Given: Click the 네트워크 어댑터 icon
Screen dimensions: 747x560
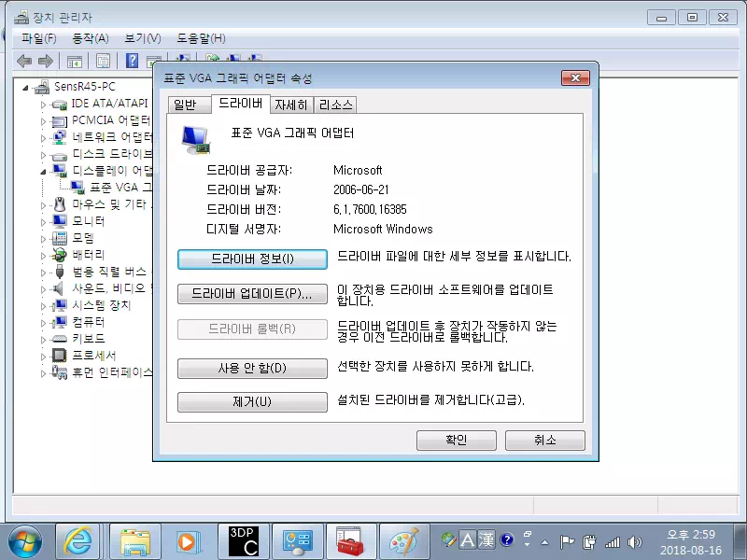Looking at the screenshot, I should (60, 137).
